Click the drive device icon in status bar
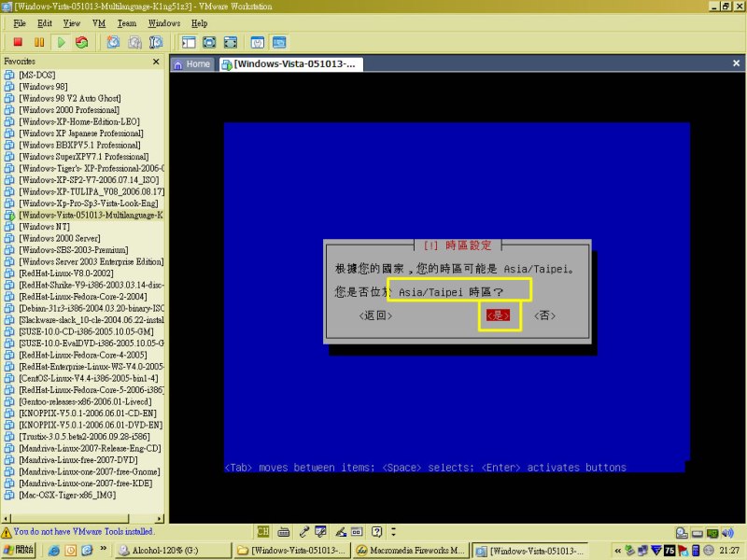This screenshot has height=560, width=747. (697, 533)
